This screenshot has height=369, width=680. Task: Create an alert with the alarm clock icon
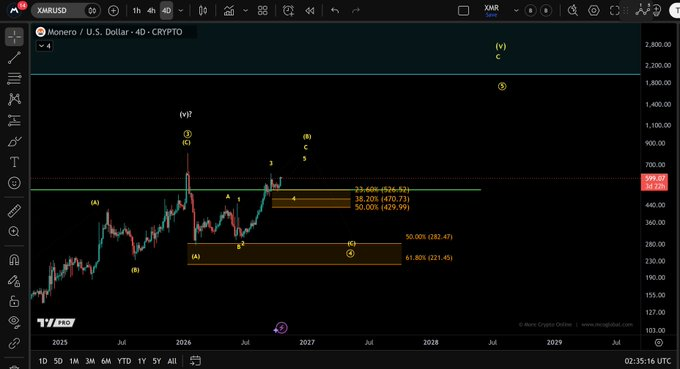[x=288, y=10]
